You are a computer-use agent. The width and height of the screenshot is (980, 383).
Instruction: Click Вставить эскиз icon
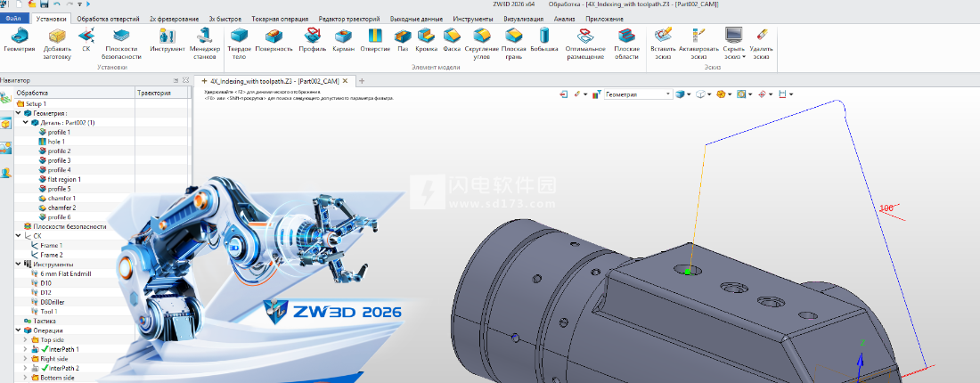click(x=663, y=38)
